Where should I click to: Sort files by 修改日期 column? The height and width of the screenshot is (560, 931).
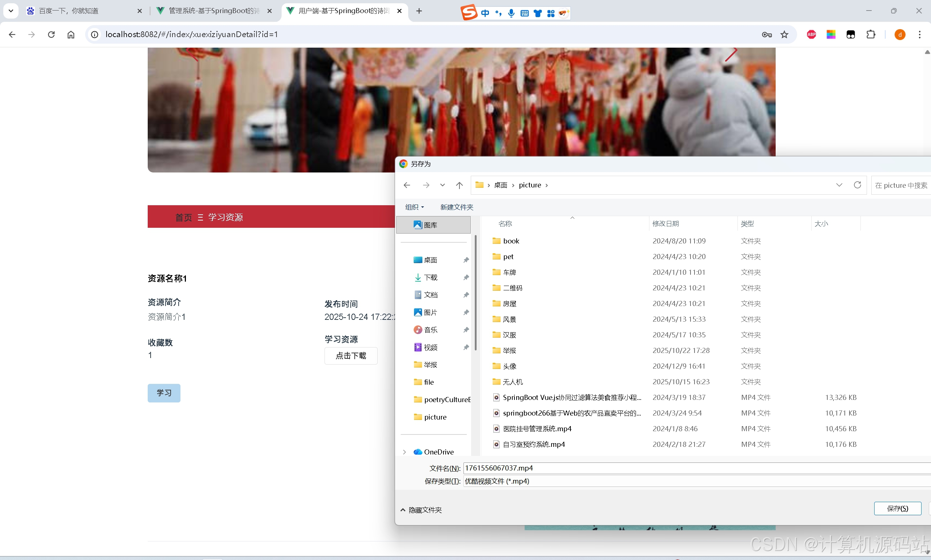click(x=693, y=224)
